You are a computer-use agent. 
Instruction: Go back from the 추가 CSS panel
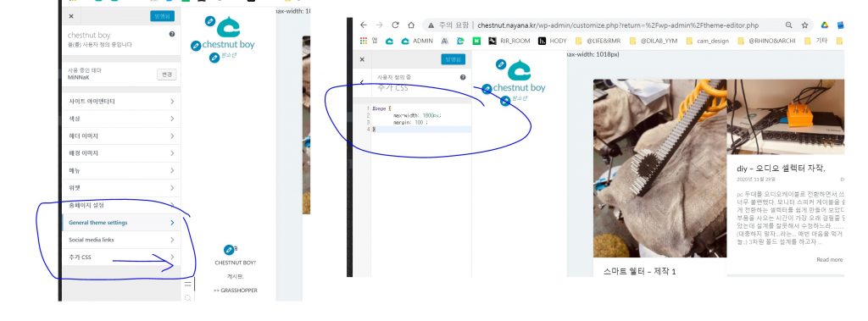[362, 82]
